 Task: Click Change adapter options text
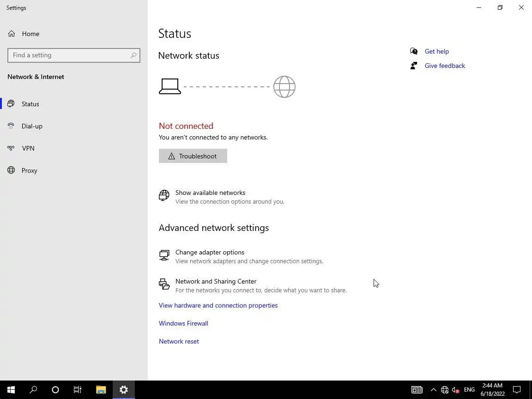click(210, 253)
